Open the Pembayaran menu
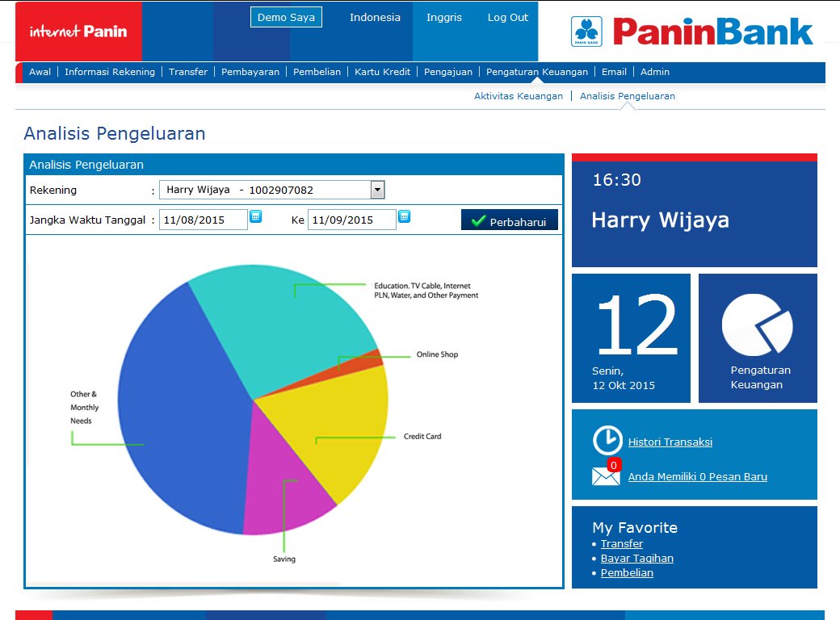Screen dimensions: 840x620 250,72
